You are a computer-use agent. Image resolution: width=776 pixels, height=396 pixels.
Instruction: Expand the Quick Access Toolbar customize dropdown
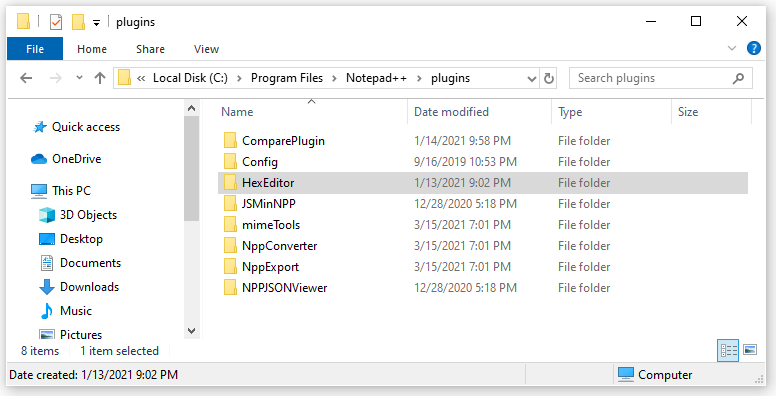coord(97,22)
